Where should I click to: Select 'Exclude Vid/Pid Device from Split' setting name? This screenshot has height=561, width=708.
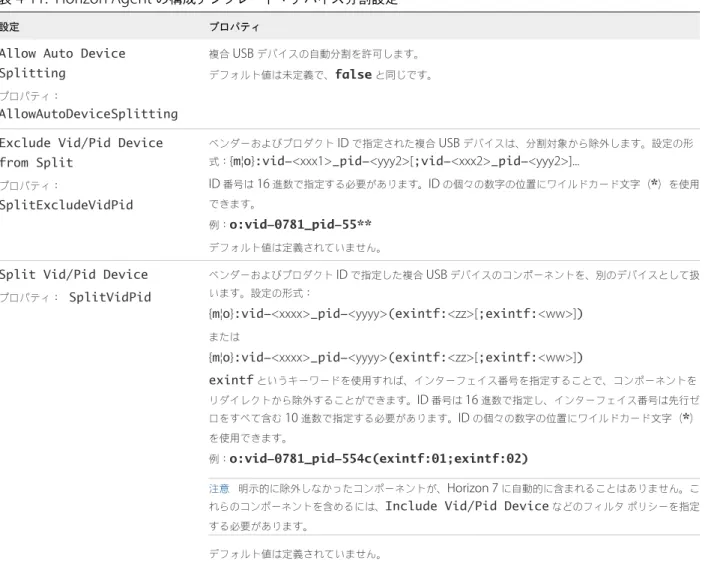pyautogui.click(x=81, y=152)
